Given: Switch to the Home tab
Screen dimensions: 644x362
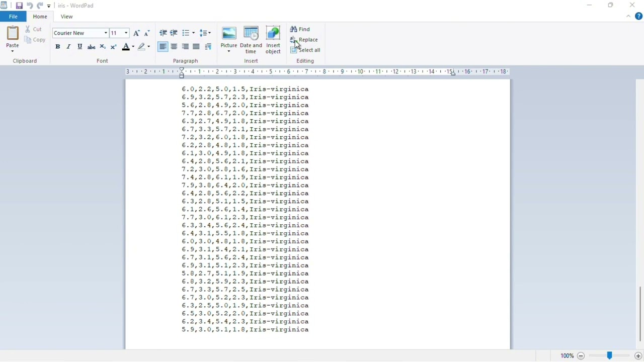Looking at the screenshot, I should coord(40,17).
